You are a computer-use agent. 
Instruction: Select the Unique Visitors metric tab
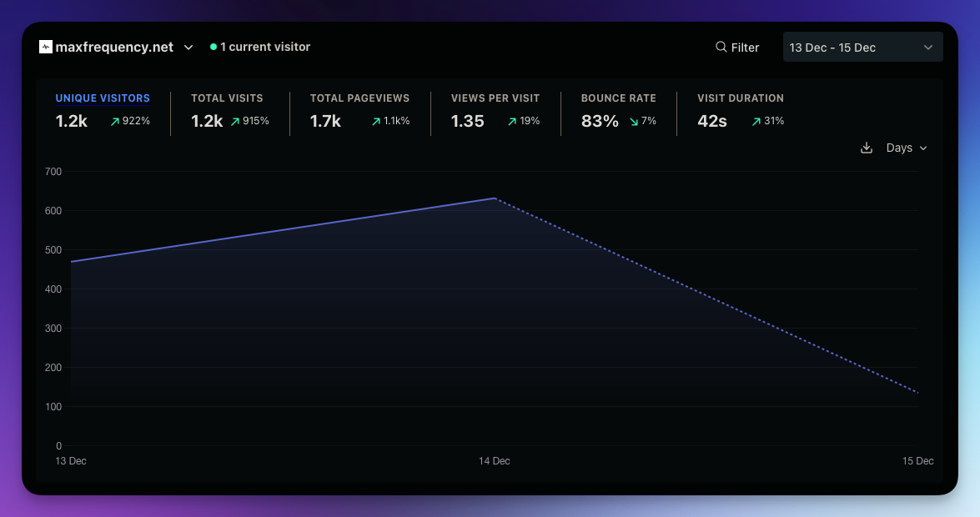coord(103,98)
